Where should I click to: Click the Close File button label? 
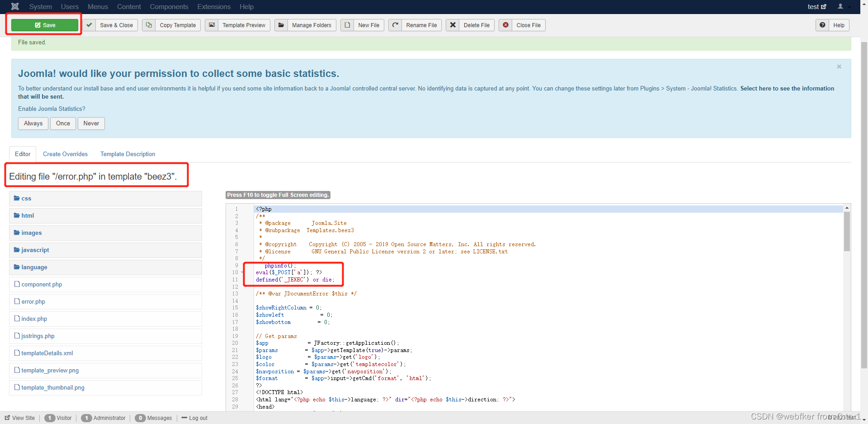click(x=528, y=25)
